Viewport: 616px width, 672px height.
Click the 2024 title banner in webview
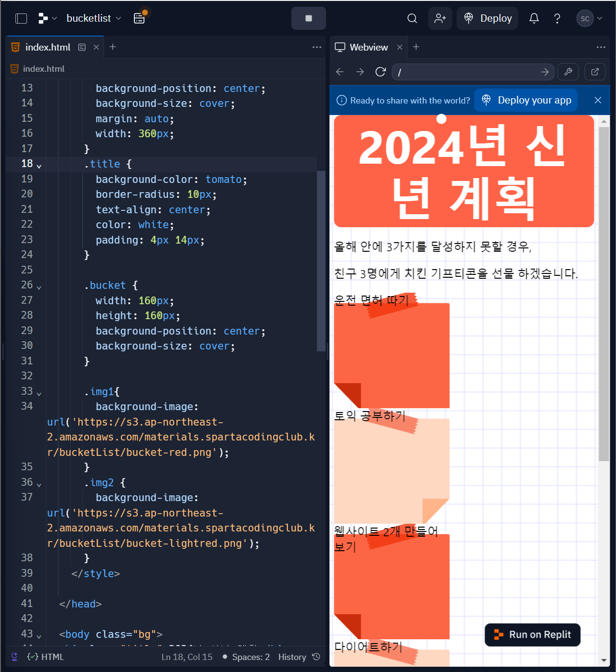[x=464, y=171]
